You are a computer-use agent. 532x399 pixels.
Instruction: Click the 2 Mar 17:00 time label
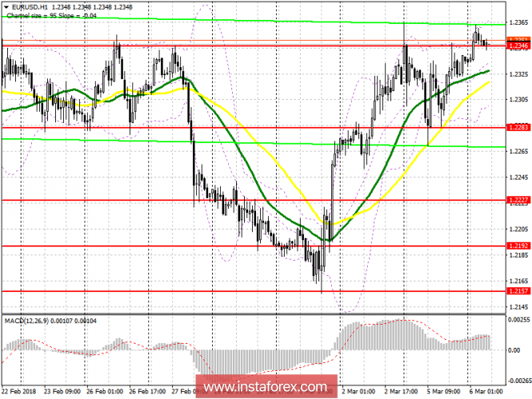point(401,392)
